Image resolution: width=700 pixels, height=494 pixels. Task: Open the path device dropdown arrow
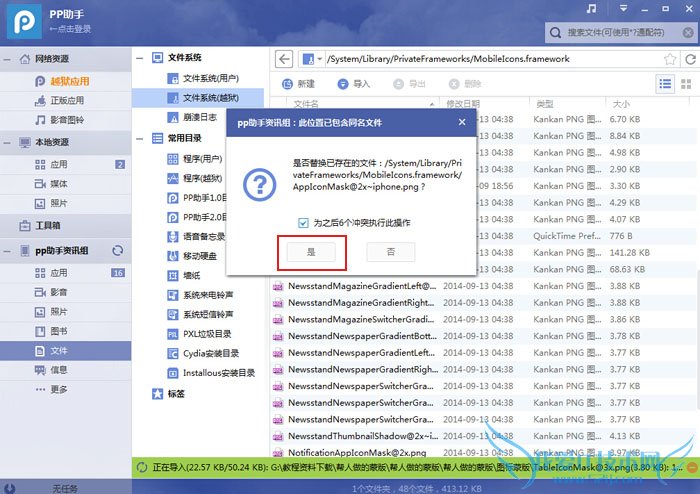(320, 59)
